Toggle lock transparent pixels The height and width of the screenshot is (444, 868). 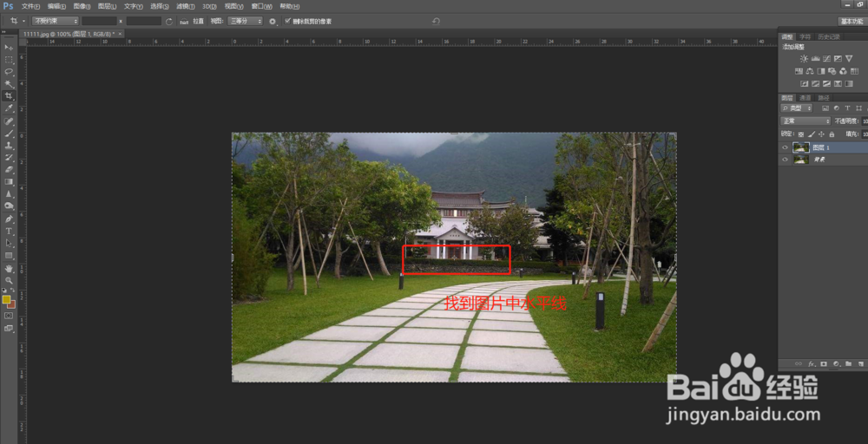point(800,134)
